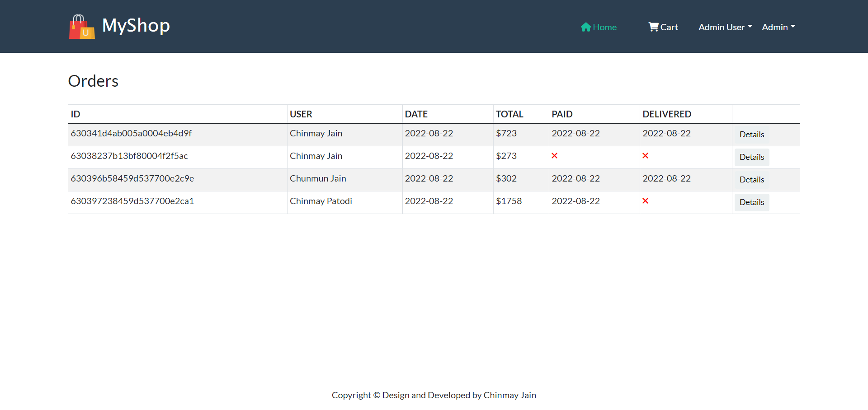The width and height of the screenshot is (868, 410).
Task: Click the MyShop shopping bag logo
Action: click(81, 26)
